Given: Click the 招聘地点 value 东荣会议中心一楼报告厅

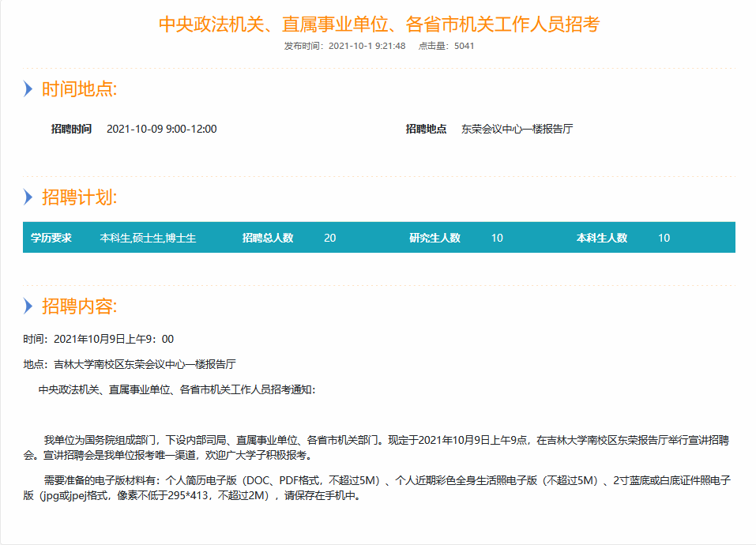Looking at the screenshot, I should pos(517,129).
